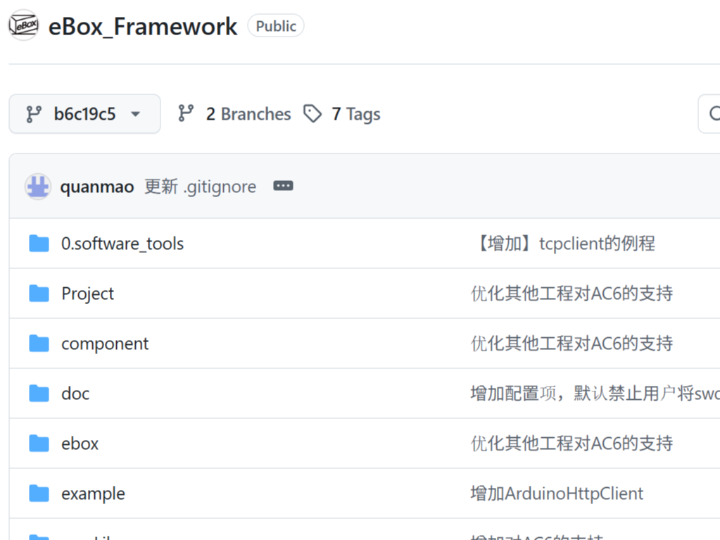
Task: Click the quanmao user avatar
Action: [x=38, y=187]
